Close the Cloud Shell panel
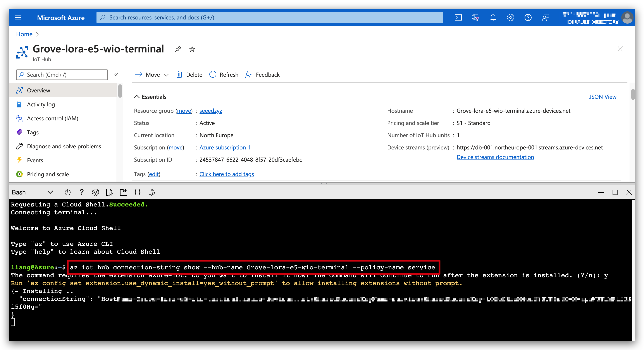 [x=629, y=192]
